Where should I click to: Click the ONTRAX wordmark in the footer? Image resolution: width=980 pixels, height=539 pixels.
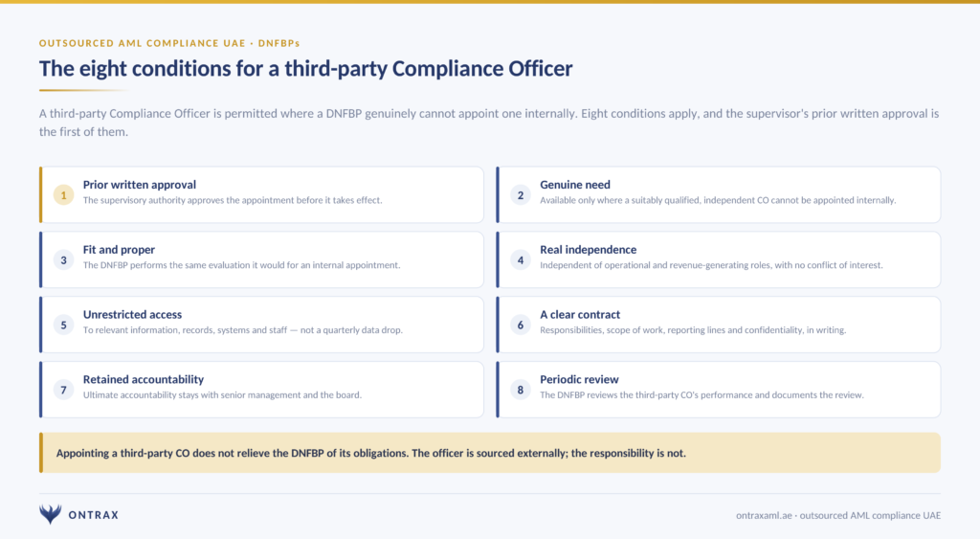pyautogui.click(x=93, y=515)
